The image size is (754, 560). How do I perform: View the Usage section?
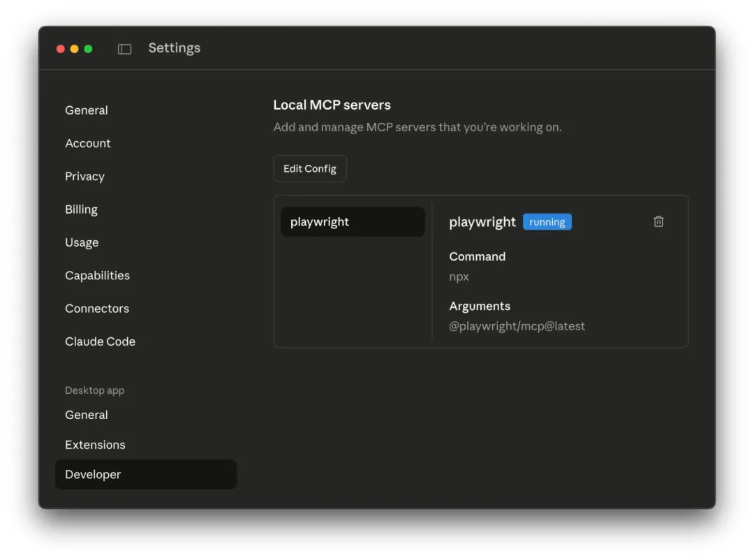82,242
